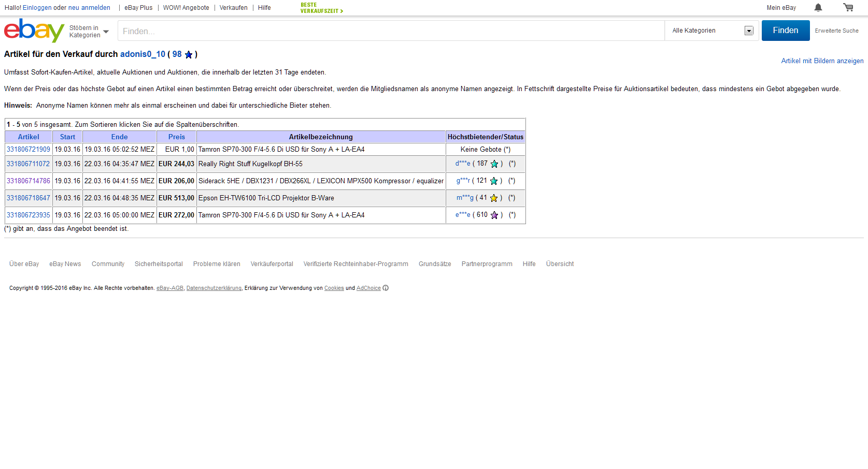Click the eBay logo
The height and width of the screenshot is (469, 868).
pyautogui.click(x=34, y=31)
